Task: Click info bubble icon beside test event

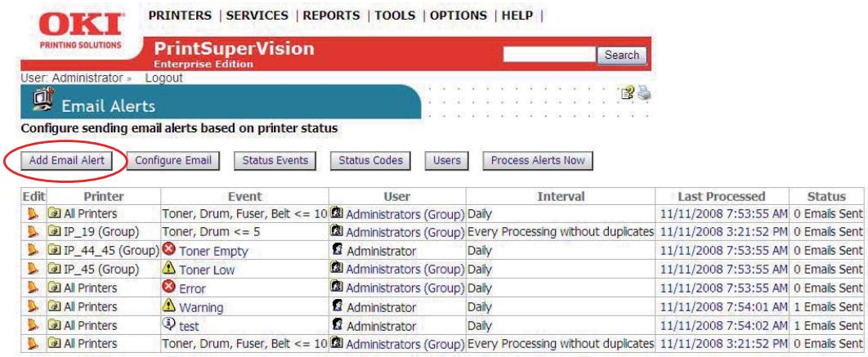Action: click(169, 324)
